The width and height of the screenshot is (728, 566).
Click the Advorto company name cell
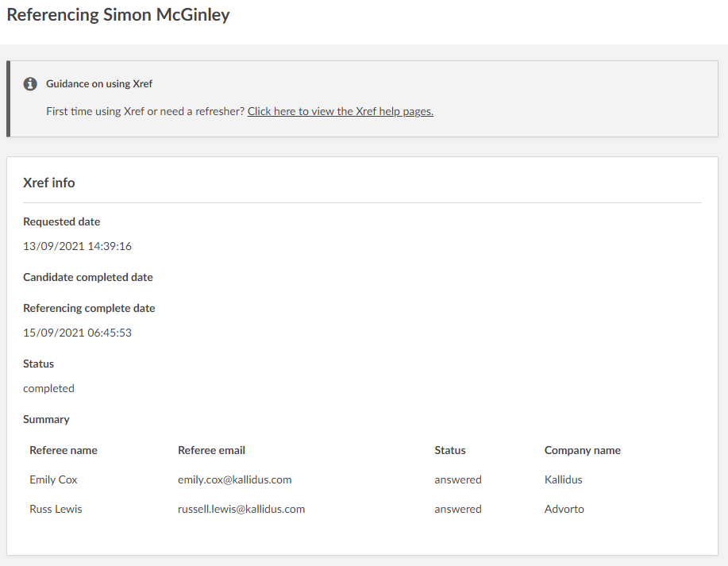(564, 509)
